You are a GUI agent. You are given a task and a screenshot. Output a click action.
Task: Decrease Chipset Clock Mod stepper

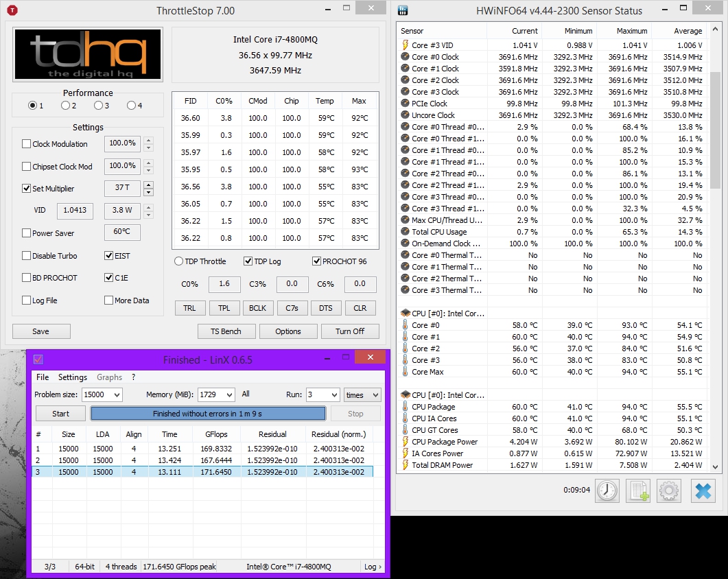tap(149, 170)
